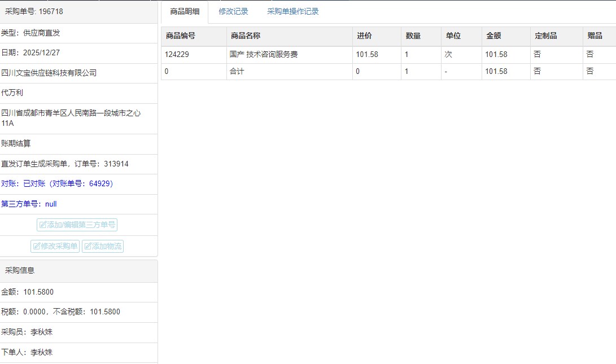Click the 金额 column header

(493, 36)
